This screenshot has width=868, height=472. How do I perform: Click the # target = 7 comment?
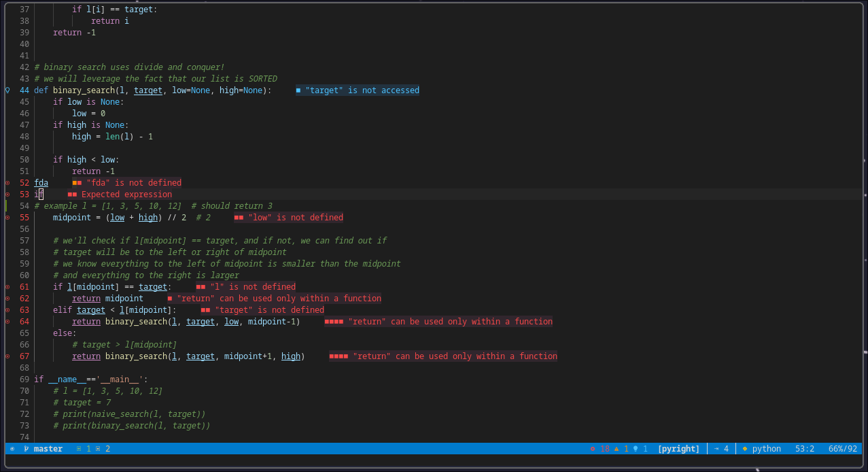82,403
